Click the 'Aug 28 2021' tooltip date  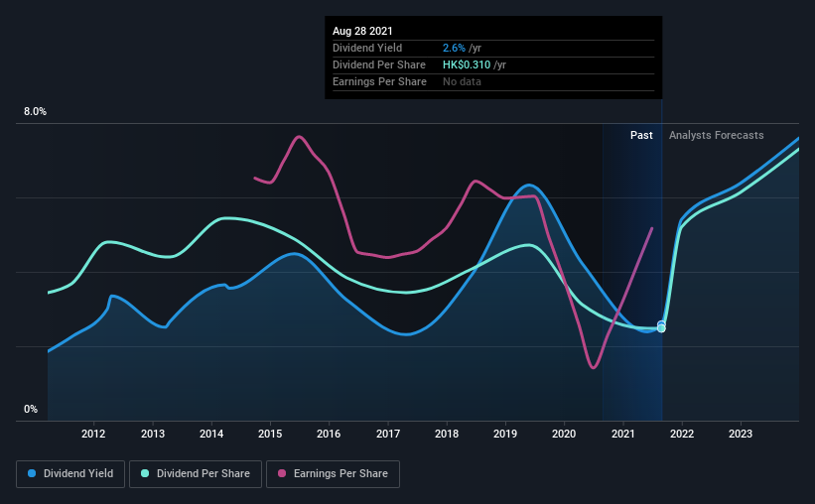coord(362,31)
